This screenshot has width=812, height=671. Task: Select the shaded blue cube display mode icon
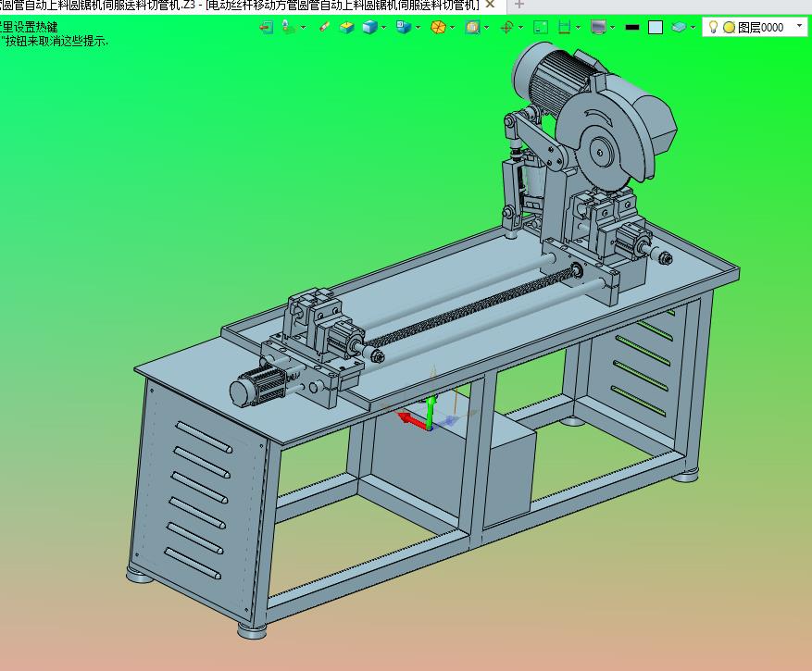[x=369, y=27]
